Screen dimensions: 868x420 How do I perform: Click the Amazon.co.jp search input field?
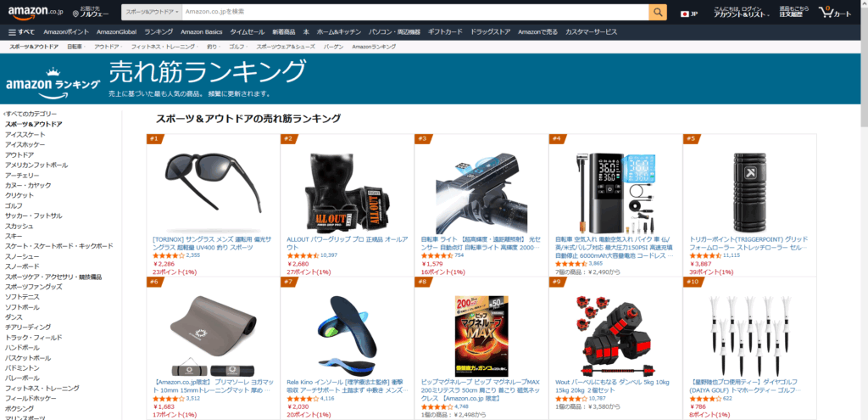coord(415,12)
